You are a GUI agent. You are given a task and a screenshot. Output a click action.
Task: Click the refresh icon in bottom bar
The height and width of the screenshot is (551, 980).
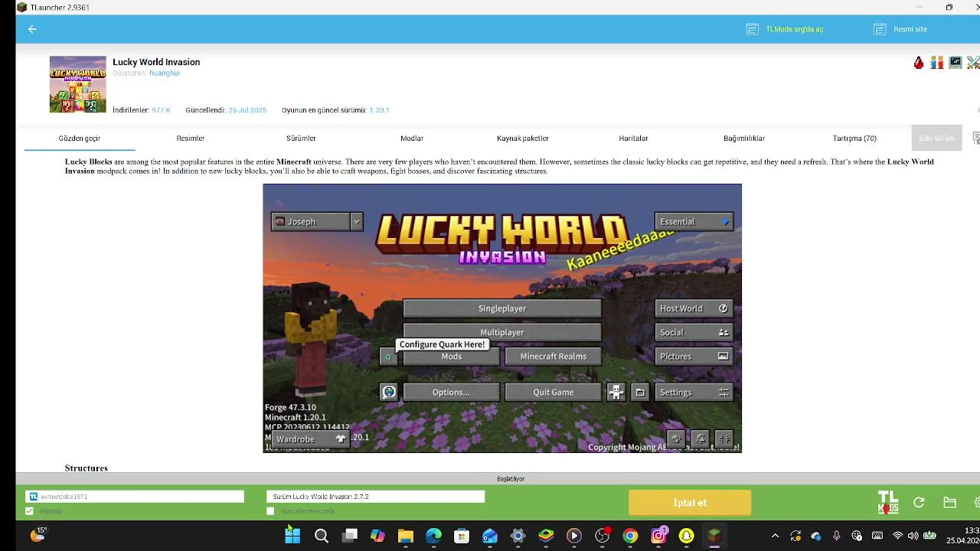pos(919,503)
